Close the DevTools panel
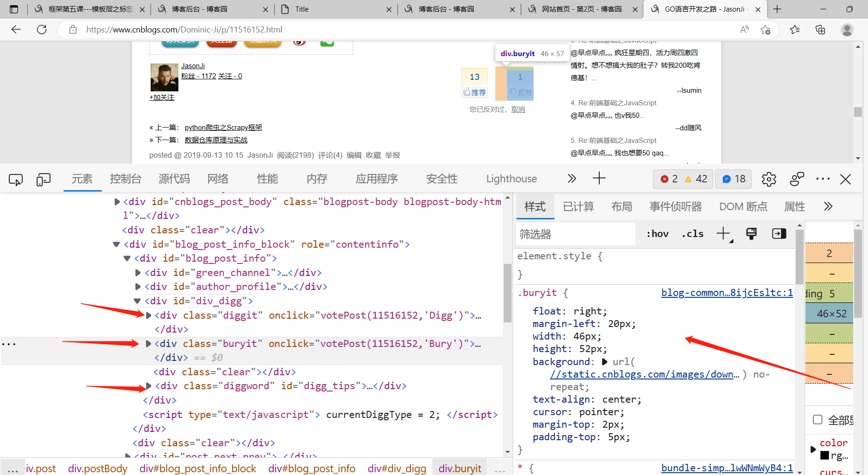Viewport: 868px width, 475px height. click(x=845, y=179)
